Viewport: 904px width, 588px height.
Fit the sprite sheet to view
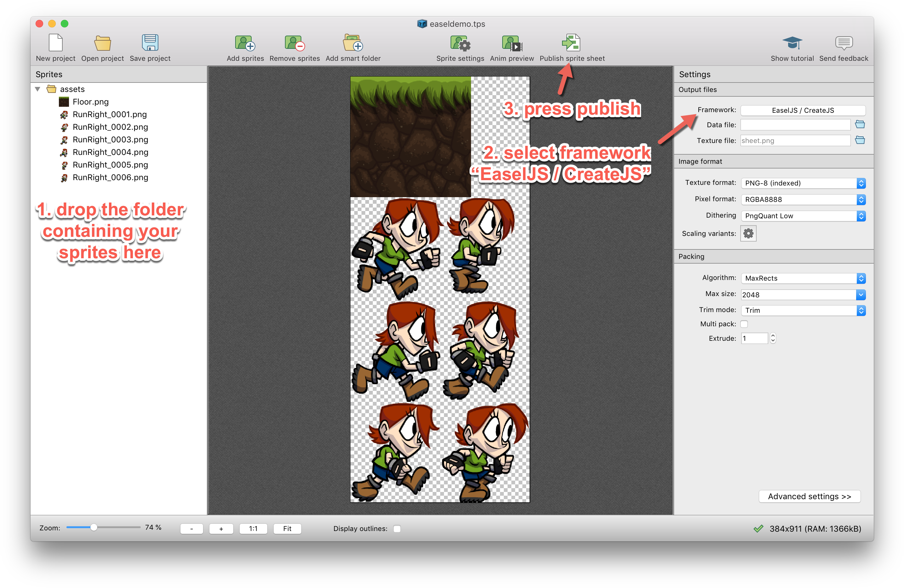click(287, 528)
